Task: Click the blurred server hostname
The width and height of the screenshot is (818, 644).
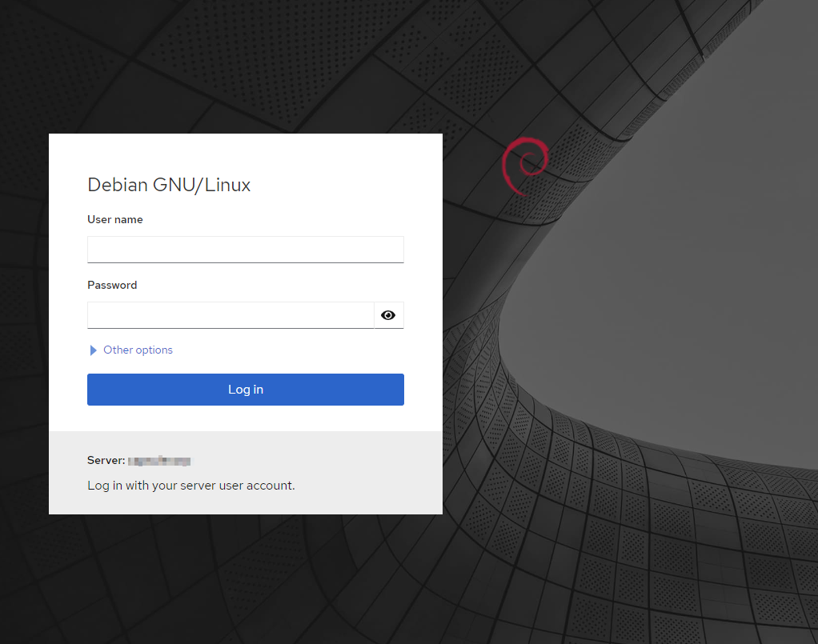Action: [x=159, y=461]
